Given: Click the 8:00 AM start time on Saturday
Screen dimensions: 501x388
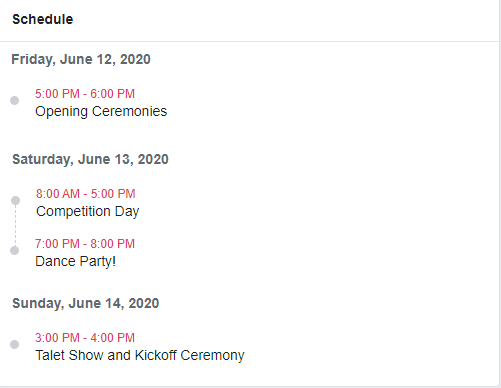Looking at the screenshot, I should [x=58, y=194].
